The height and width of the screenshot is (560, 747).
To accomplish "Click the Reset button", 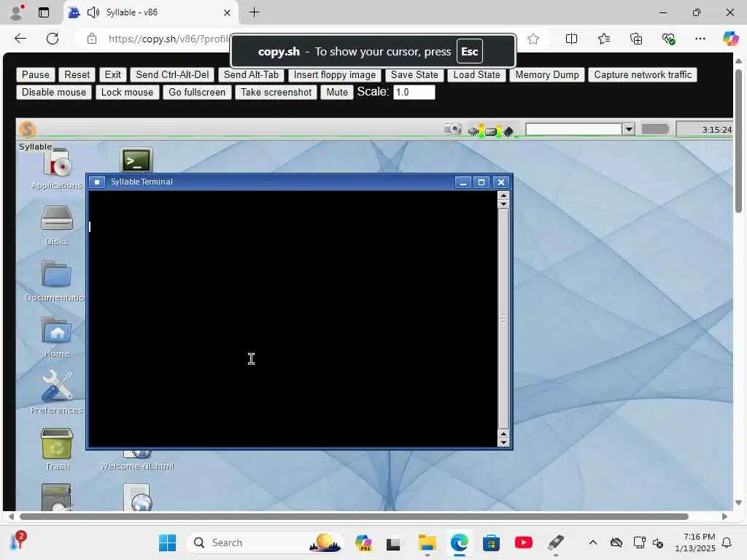I will (x=77, y=75).
